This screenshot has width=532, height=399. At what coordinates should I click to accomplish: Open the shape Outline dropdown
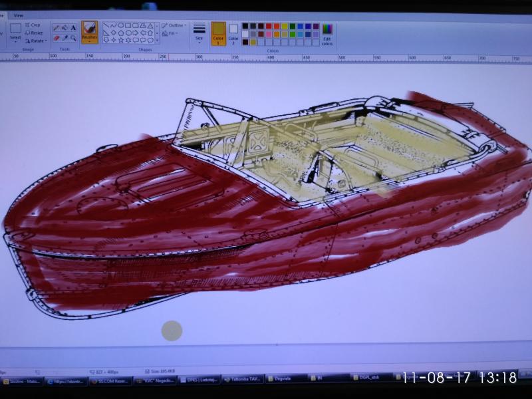[x=174, y=25]
